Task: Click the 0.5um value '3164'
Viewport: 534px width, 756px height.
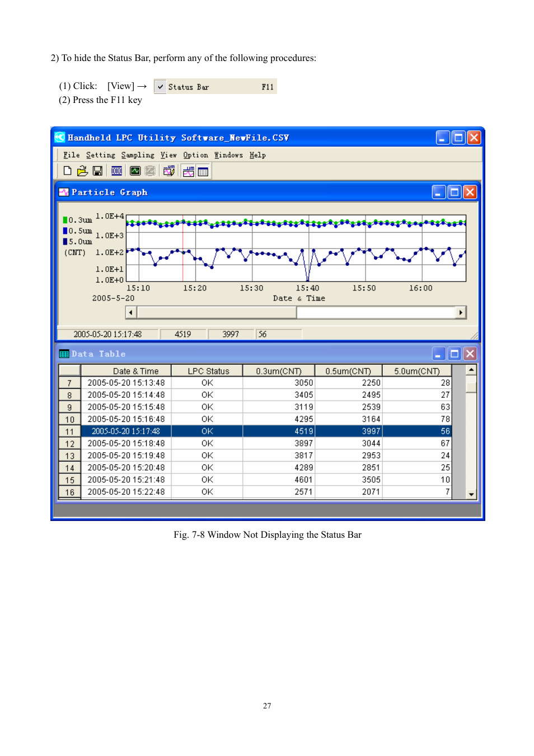Action: pyautogui.click(x=348, y=419)
